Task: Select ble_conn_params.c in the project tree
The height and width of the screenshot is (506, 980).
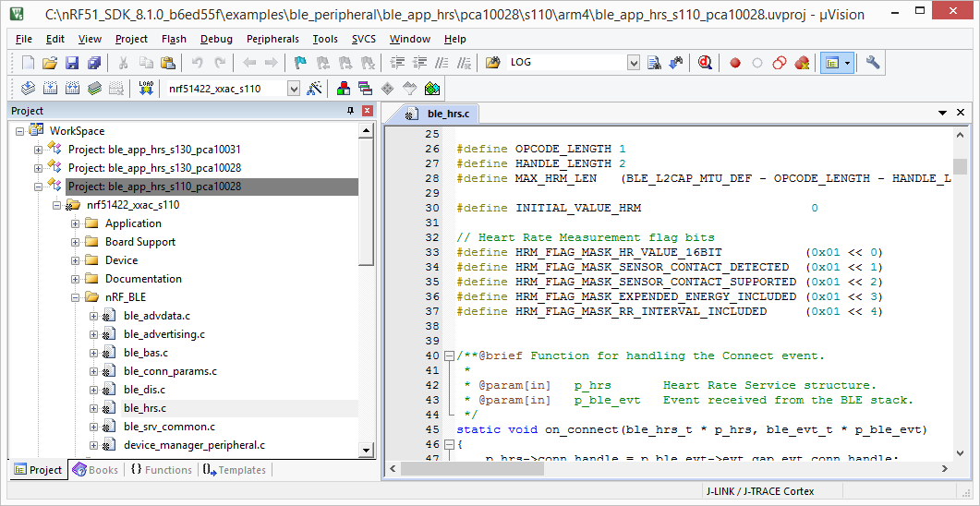Action: point(170,371)
